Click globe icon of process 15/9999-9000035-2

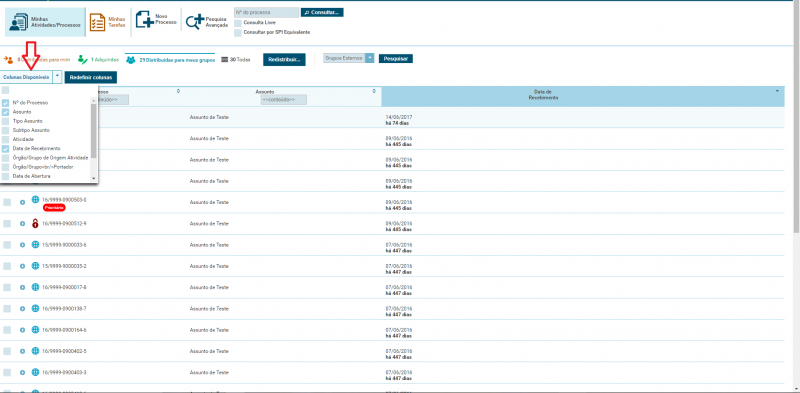pos(35,266)
